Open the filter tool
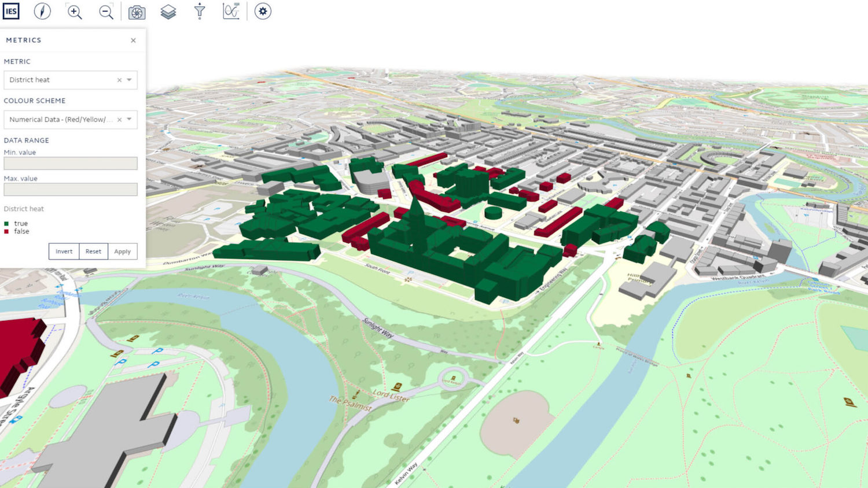The height and width of the screenshot is (488, 868). [200, 11]
